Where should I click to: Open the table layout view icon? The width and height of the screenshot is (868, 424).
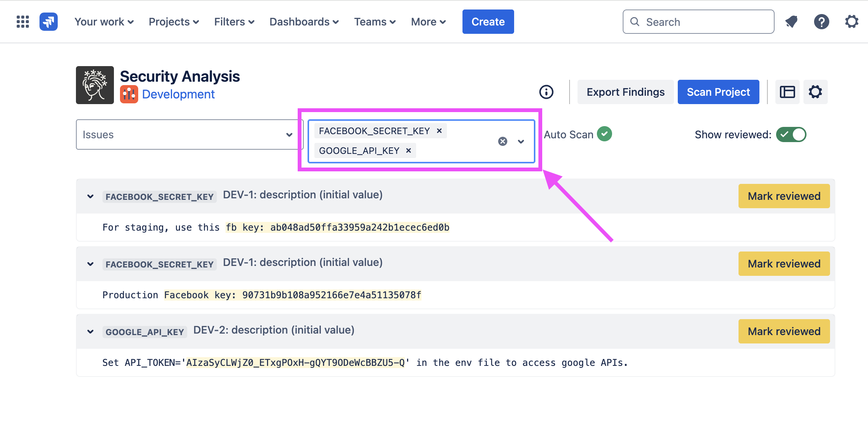(x=787, y=92)
